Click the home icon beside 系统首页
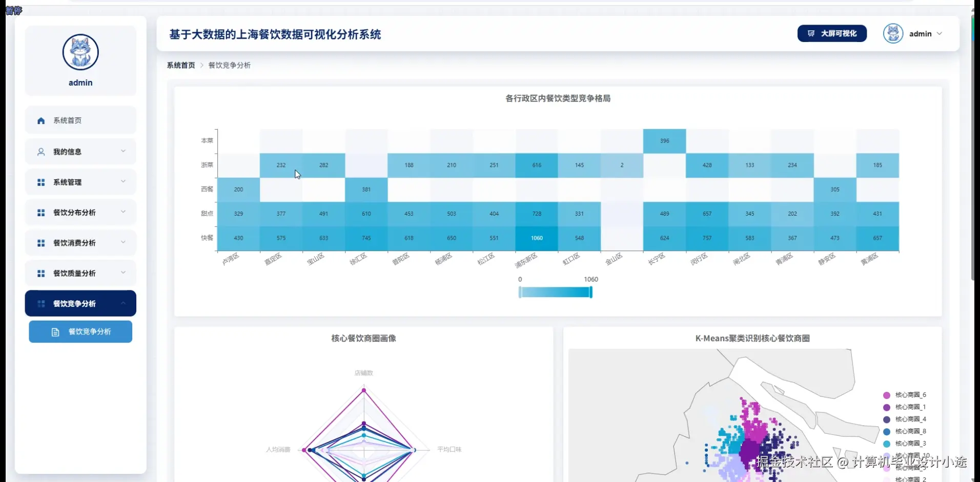This screenshot has height=482, width=980. [x=41, y=121]
